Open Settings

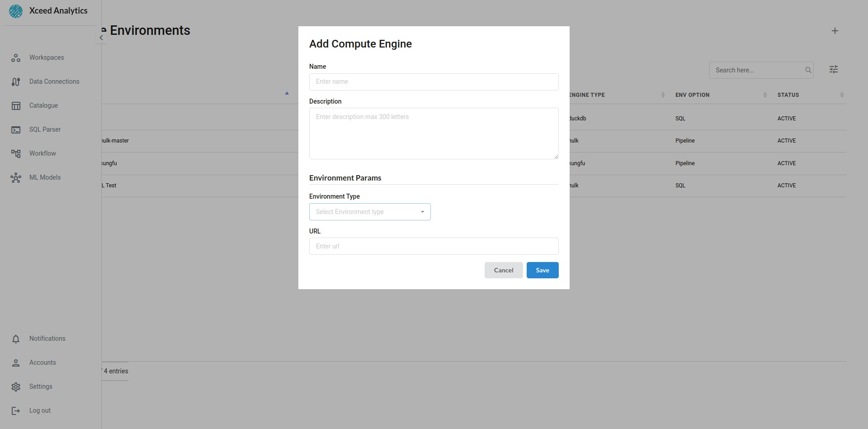pyautogui.click(x=41, y=386)
